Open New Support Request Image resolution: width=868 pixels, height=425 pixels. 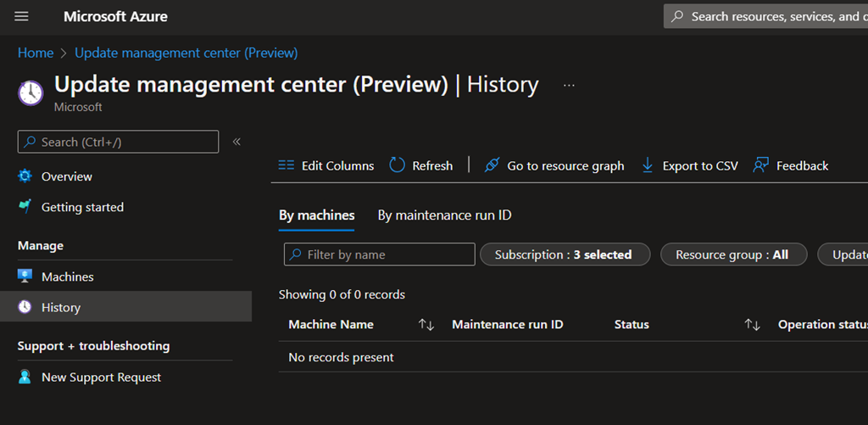point(100,377)
